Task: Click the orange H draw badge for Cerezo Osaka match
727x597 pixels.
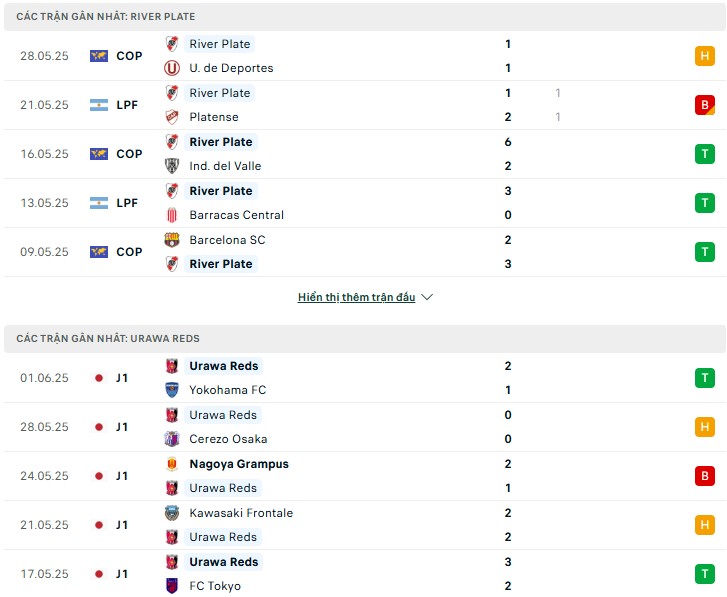Action: 704,427
